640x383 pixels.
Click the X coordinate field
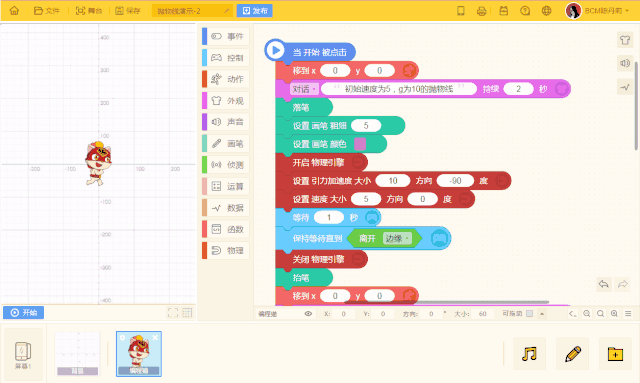click(343, 314)
